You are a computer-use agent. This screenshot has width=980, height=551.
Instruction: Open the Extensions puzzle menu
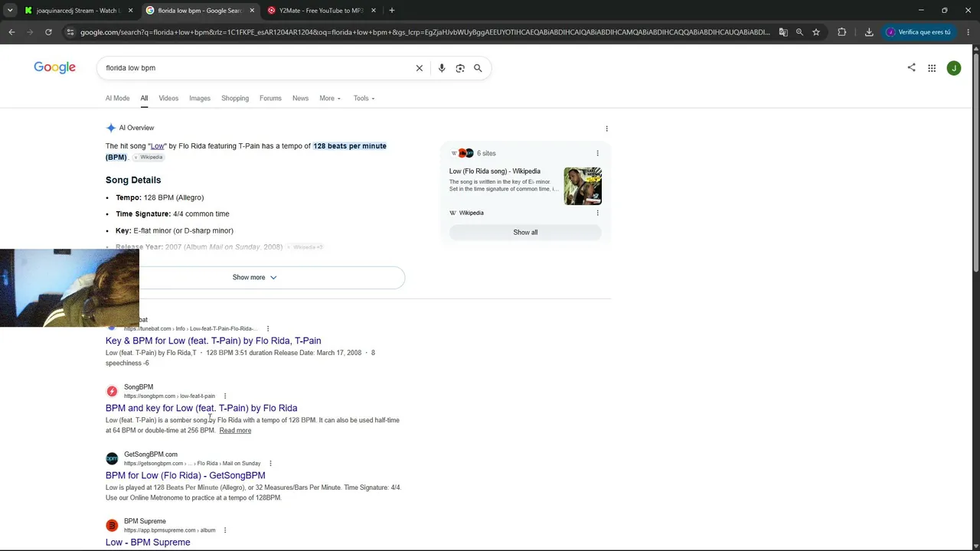coord(842,32)
